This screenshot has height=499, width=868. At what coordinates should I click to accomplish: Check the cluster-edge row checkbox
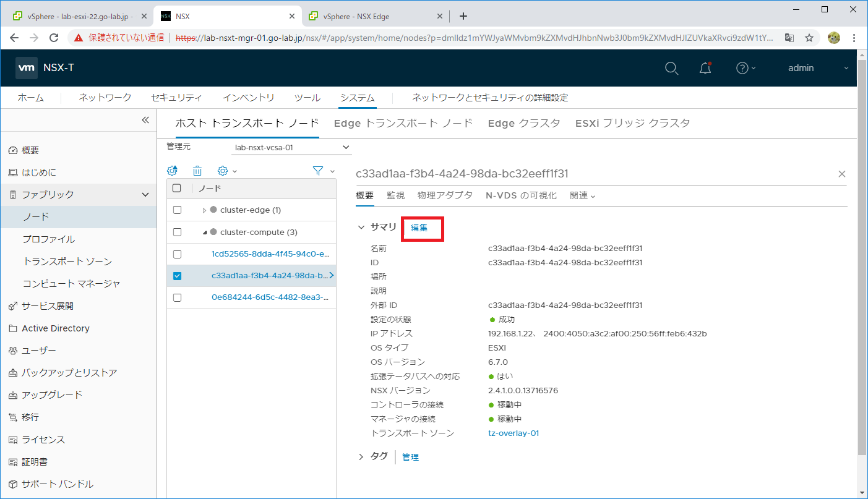point(177,210)
